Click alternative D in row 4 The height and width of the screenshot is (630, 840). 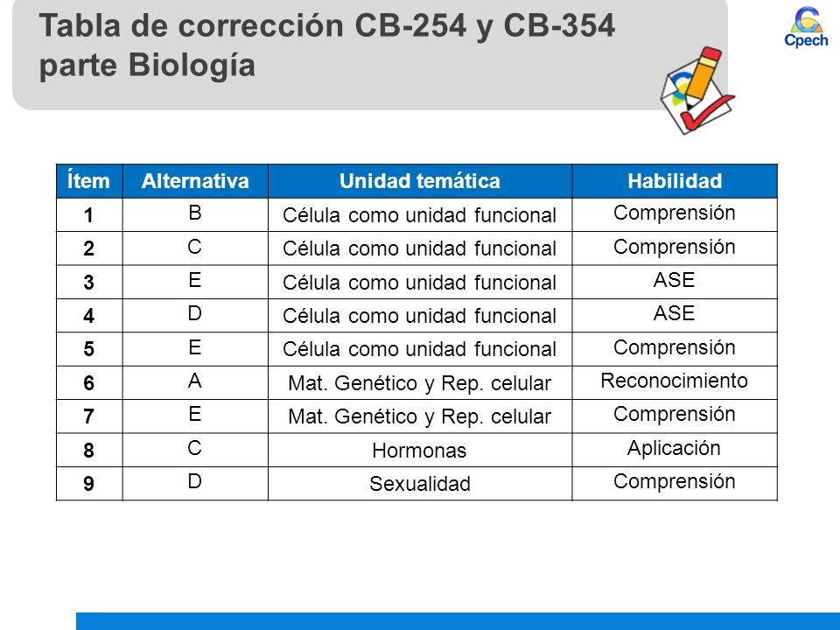(195, 316)
